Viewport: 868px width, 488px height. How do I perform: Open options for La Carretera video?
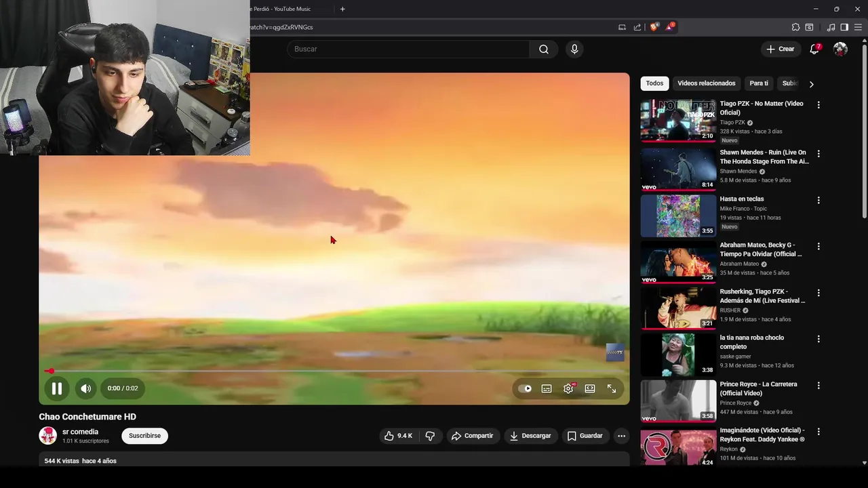pyautogui.click(x=818, y=386)
